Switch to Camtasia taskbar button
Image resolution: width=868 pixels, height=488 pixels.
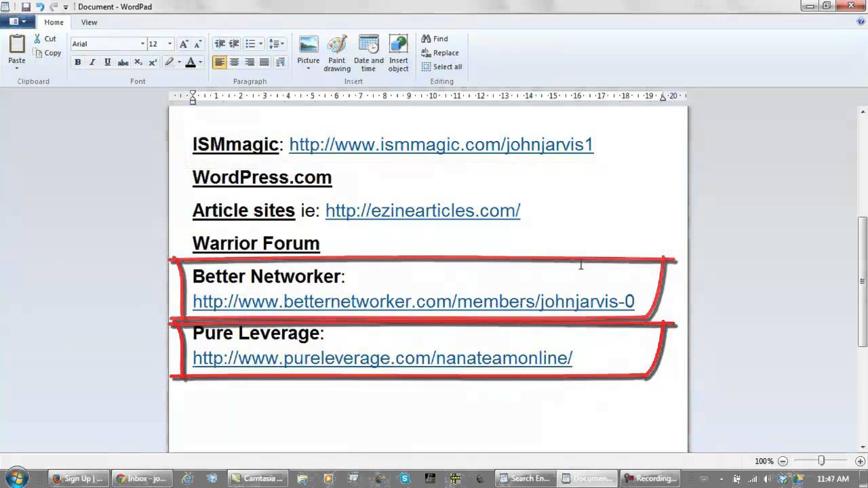(257, 479)
